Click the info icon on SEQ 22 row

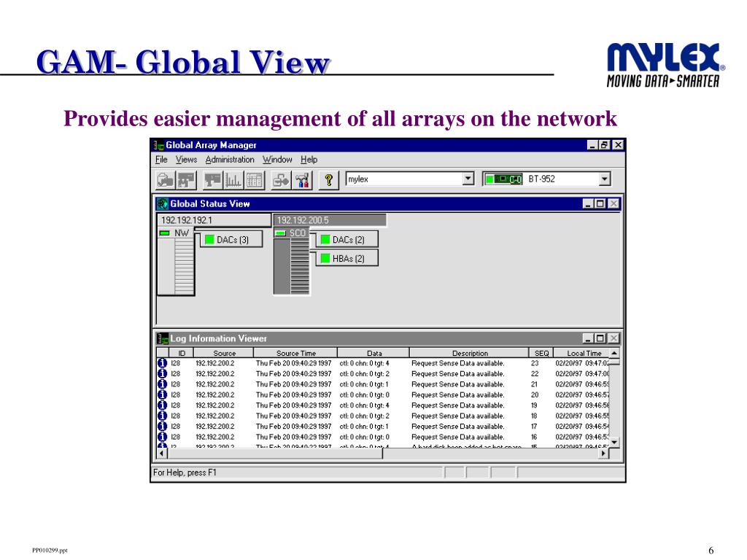click(163, 373)
